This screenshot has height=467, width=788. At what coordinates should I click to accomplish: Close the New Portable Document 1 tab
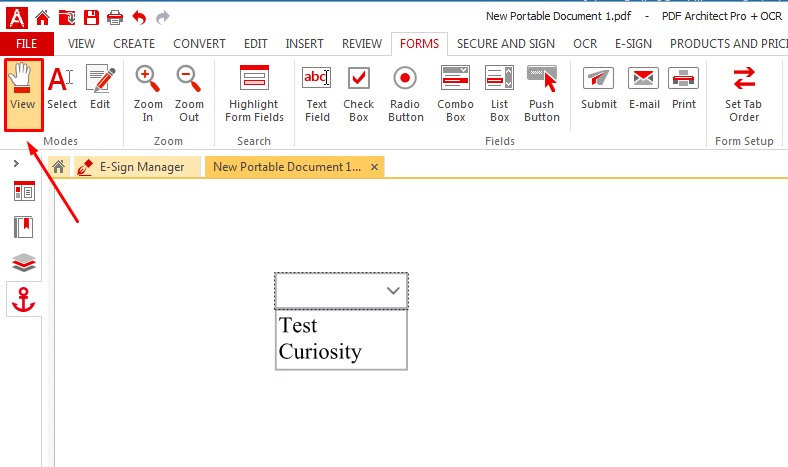(374, 167)
